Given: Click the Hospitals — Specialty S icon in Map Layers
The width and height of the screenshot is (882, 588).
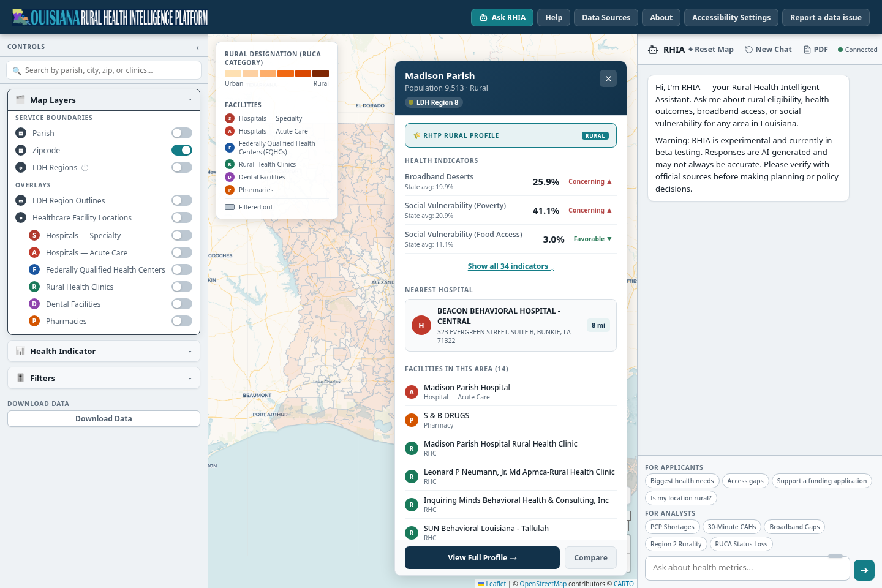Looking at the screenshot, I should tap(34, 235).
